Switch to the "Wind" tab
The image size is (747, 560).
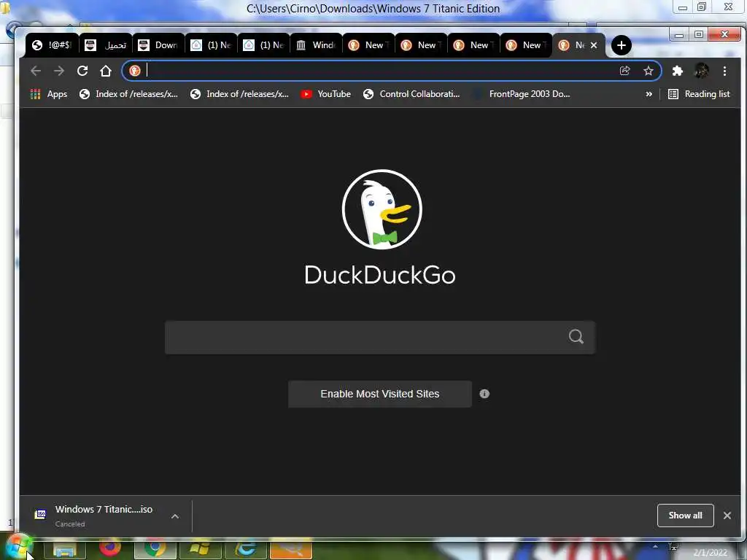pos(316,45)
